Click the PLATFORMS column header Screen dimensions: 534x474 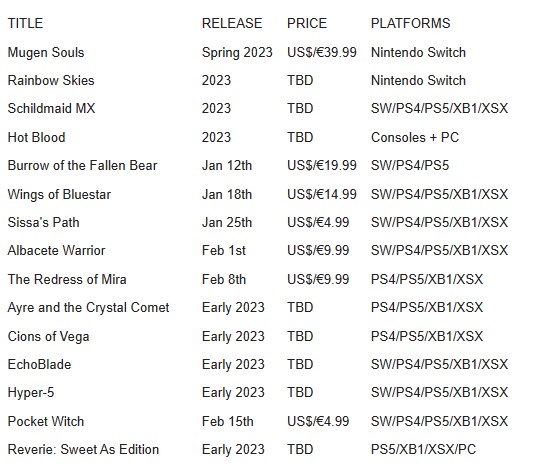point(410,23)
